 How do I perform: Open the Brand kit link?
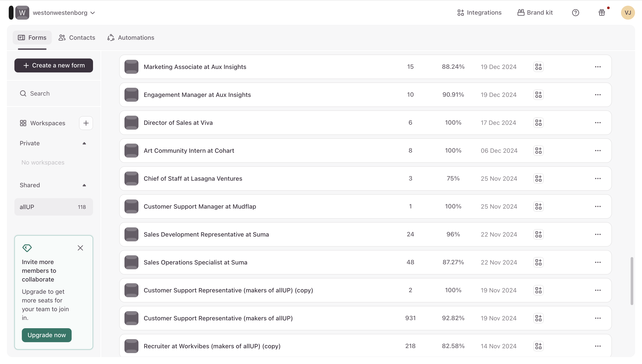click(535, 13)
